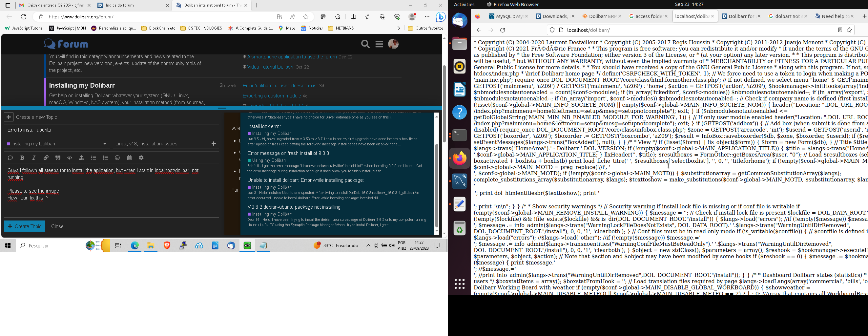Insert preformatted code with the </> icon

tap(70, 158)
